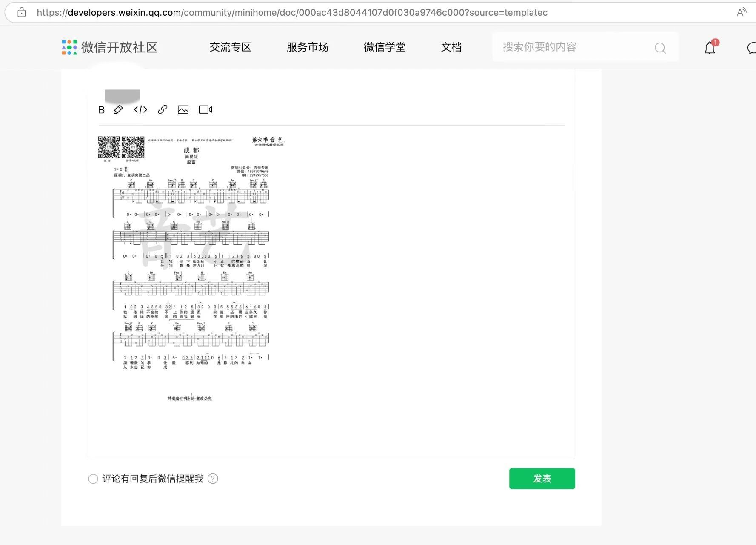Click the guitar sheet music image
This screenshot has width=756, height=545.
pyautogui.click(x=191, y=269)
